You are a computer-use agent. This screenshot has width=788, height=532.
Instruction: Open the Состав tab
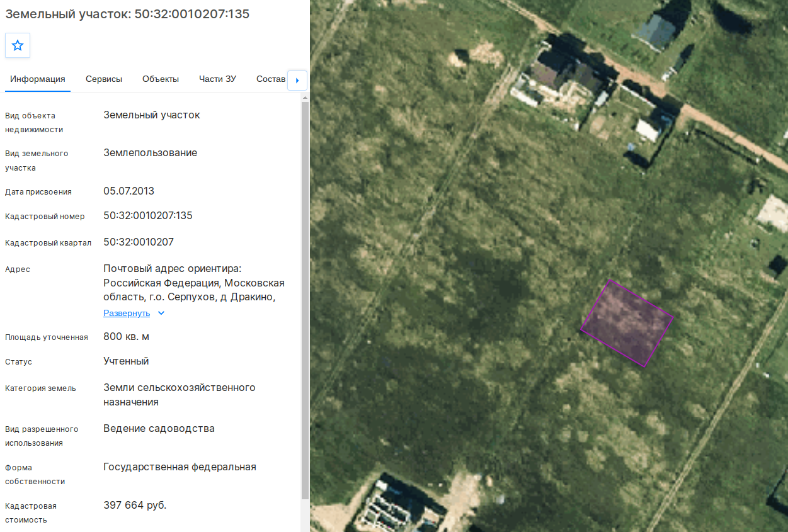[271, 79]
